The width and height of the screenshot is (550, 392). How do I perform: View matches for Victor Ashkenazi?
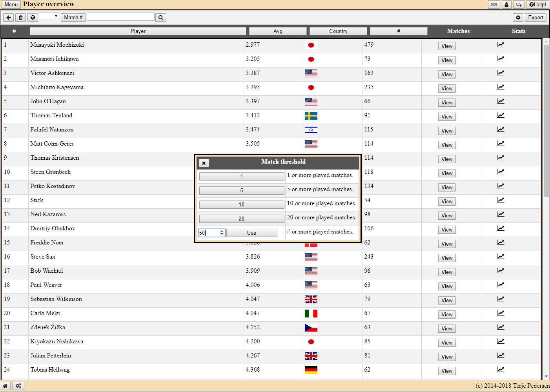447,75
